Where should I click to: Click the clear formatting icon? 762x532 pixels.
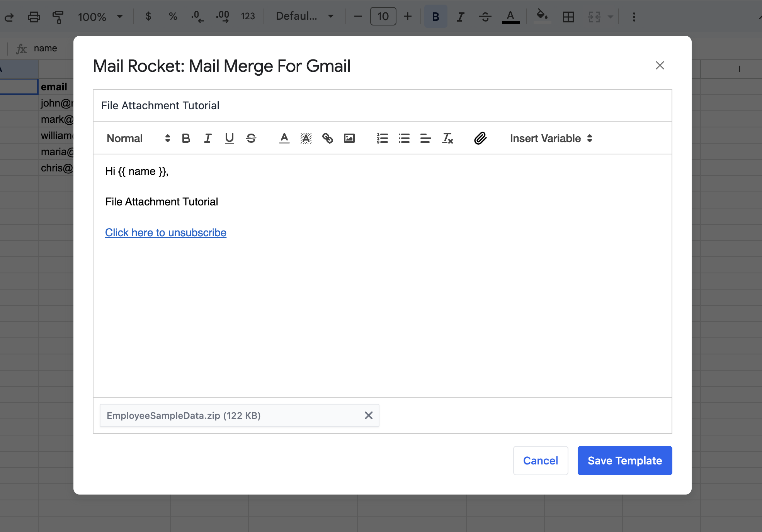[447, 138]
